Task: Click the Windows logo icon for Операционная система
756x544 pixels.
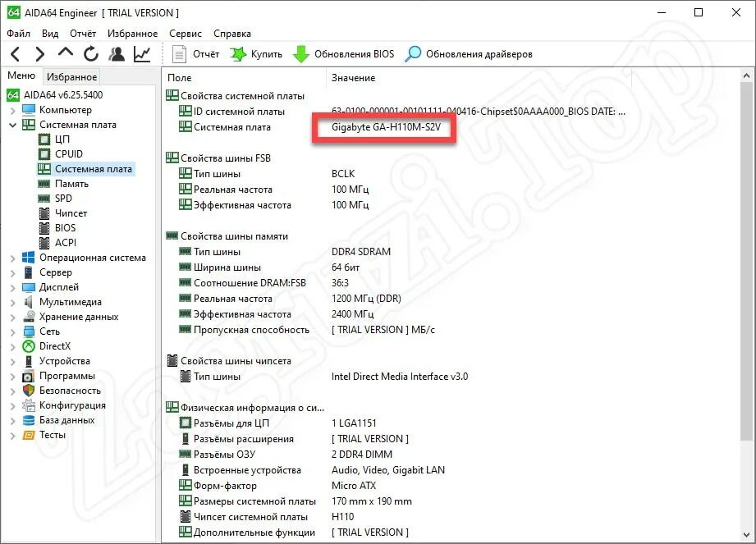Action: pyautogui.click(x=29, y=258)
